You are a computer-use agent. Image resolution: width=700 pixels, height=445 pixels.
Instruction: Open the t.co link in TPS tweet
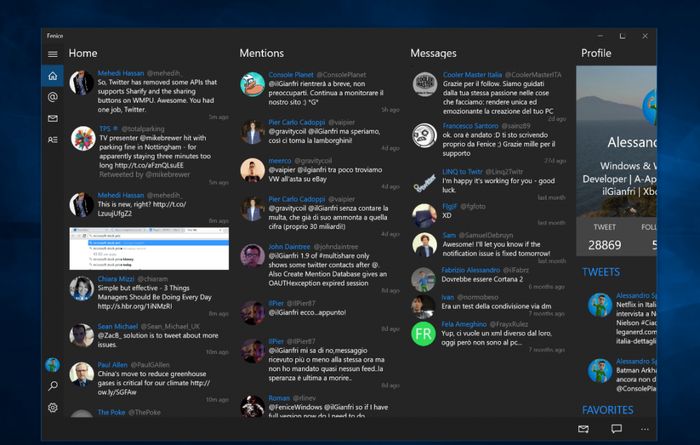(163, 162)
